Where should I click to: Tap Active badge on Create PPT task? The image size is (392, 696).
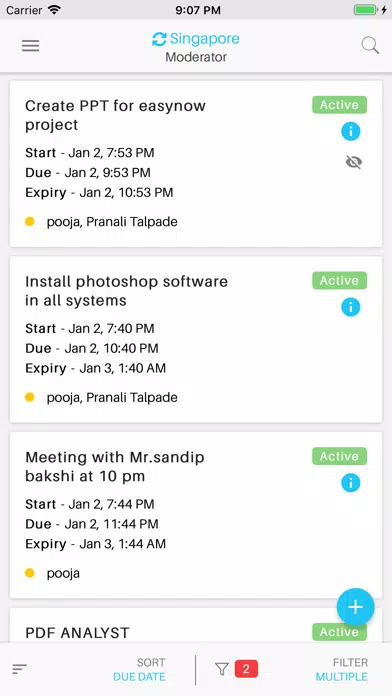click(340, 105)
